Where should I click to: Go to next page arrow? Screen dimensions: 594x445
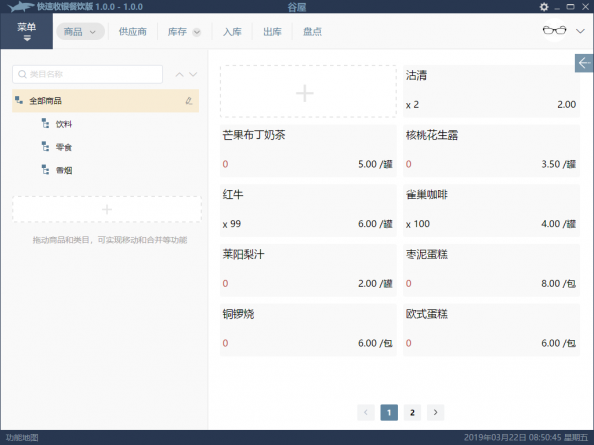(435, 412)
